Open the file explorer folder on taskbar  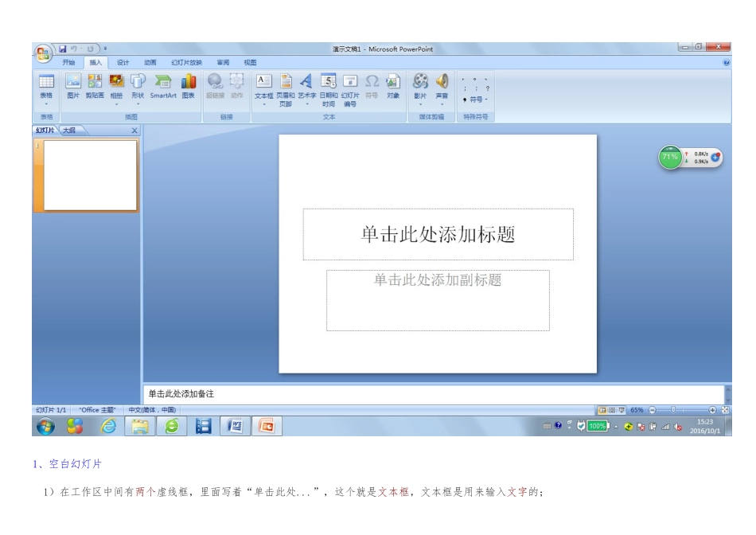point(140,426)
